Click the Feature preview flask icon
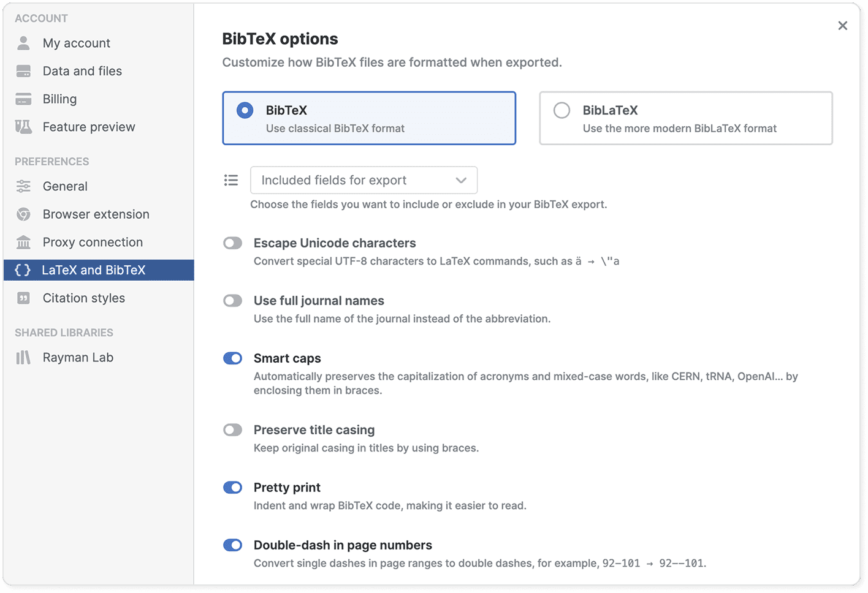868x593 pixels. [23, 127]
